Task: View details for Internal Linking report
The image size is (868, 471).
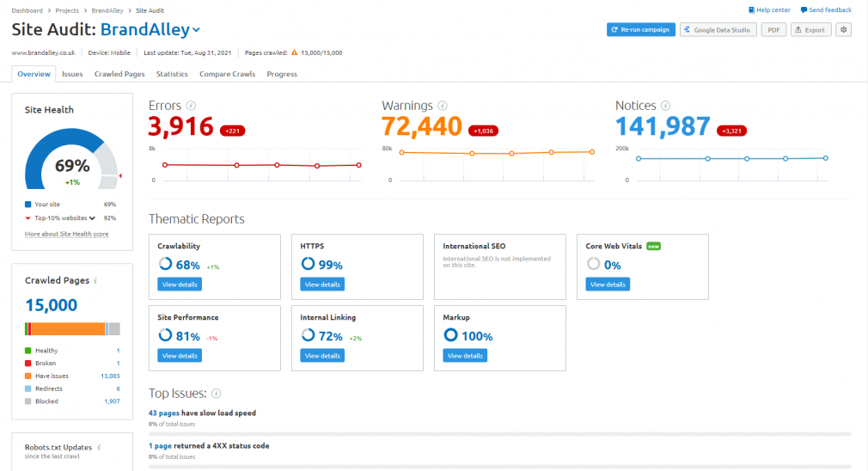Action: [x=322, y=356]
